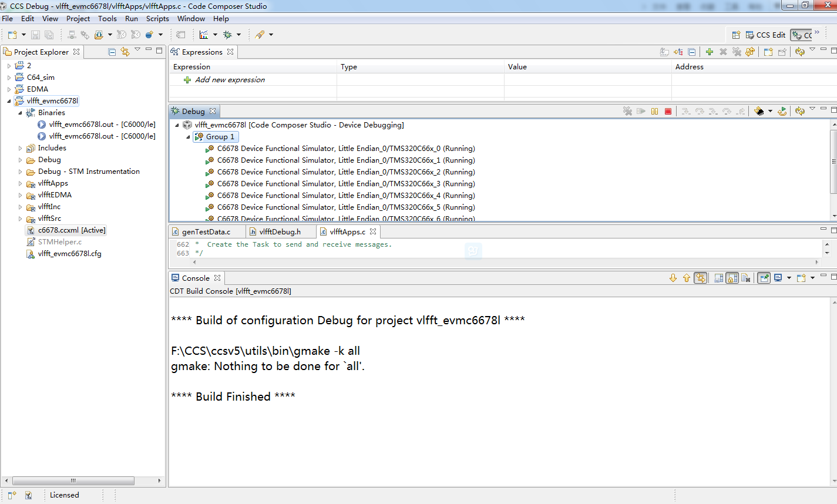Click the New project wizard icon in main toolbar
The height and width of the screenshot is (504, 837).
(12, 35)
